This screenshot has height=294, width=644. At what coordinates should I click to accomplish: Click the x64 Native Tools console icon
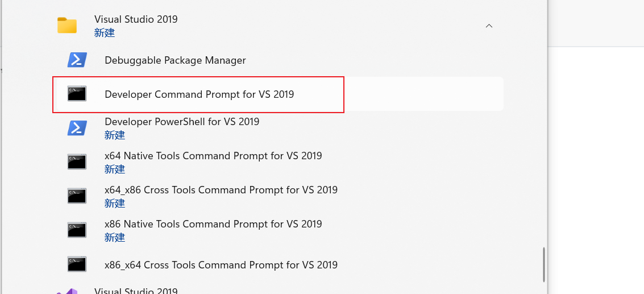pos(77,162)
